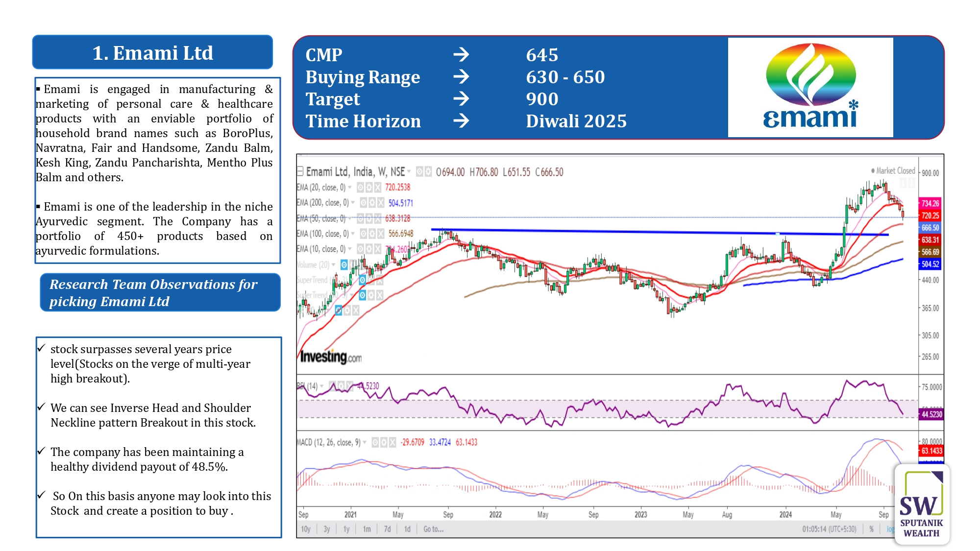Expand the Volume (20) dropdown arrow
Image resolution: width=980 pixels, height=551 pixels.
tap(334, 265)
